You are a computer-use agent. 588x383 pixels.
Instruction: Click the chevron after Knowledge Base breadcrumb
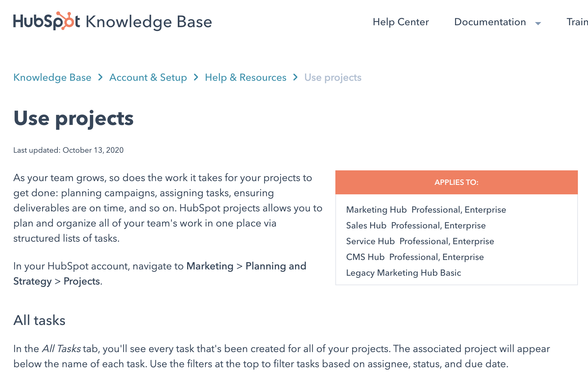pyautogui.click(x=100, y=77)
